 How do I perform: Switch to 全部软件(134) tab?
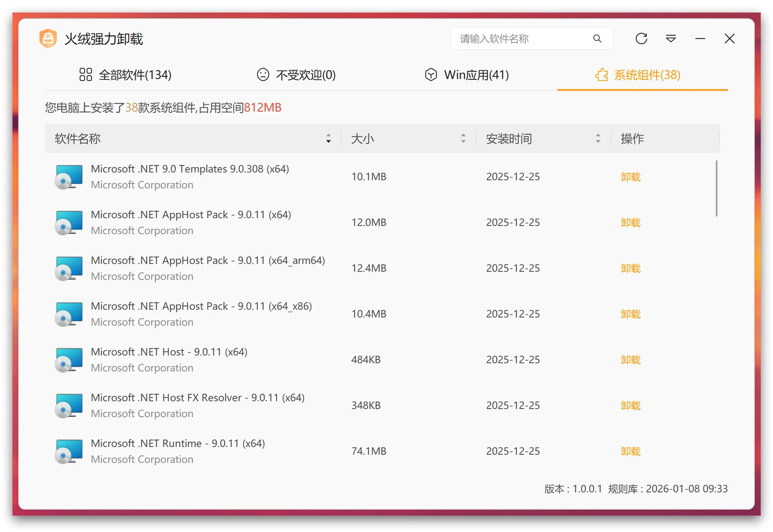pos(125,75)
